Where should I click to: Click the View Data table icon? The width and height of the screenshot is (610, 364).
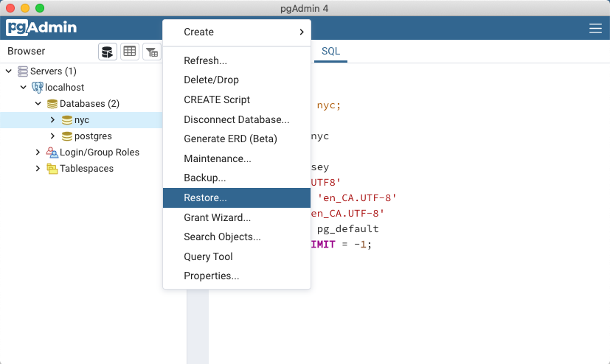[130, 52]
